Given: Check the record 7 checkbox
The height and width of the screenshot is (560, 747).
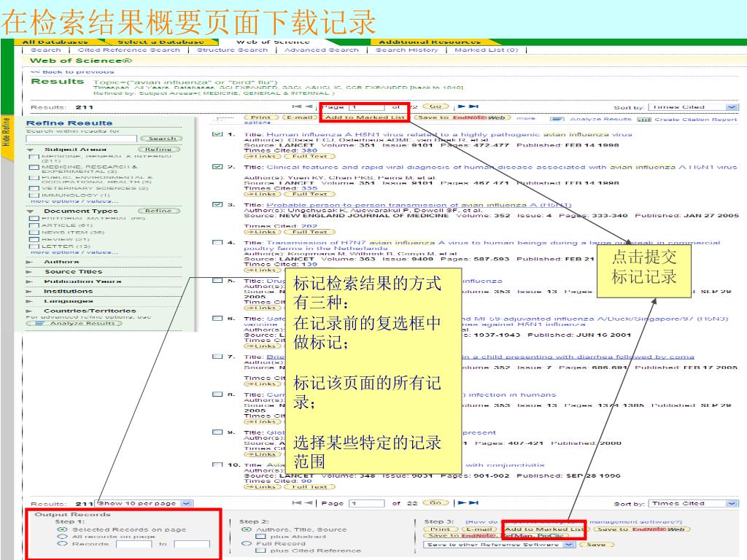Looking at the screenshot, I should click(x=217, y=356).
